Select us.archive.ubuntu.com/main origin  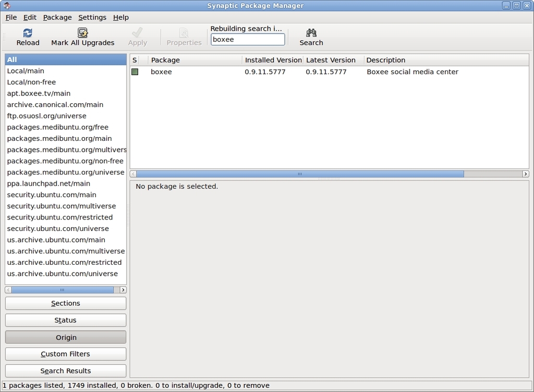coord(65,240)
